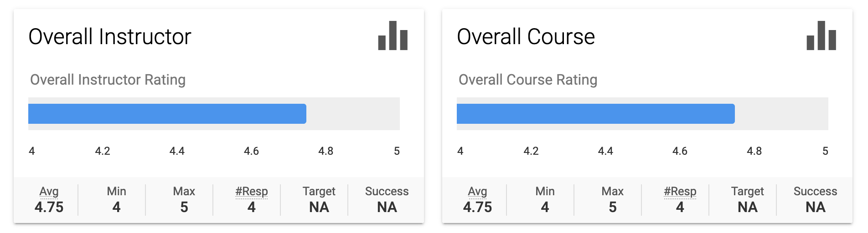Click Target NA value in Instructor card
The image size is (868, 233).
319,208
